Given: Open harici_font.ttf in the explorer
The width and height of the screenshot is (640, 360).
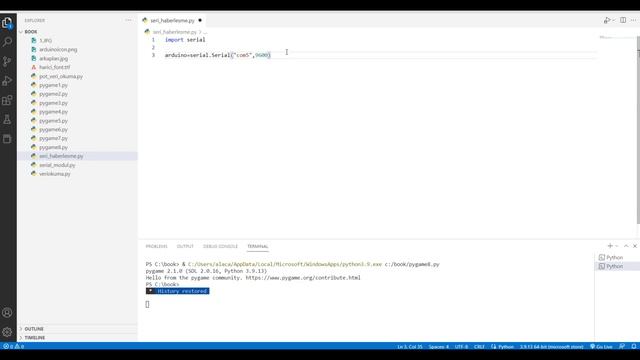Looking at the screenshot, I should coord(54,67).
